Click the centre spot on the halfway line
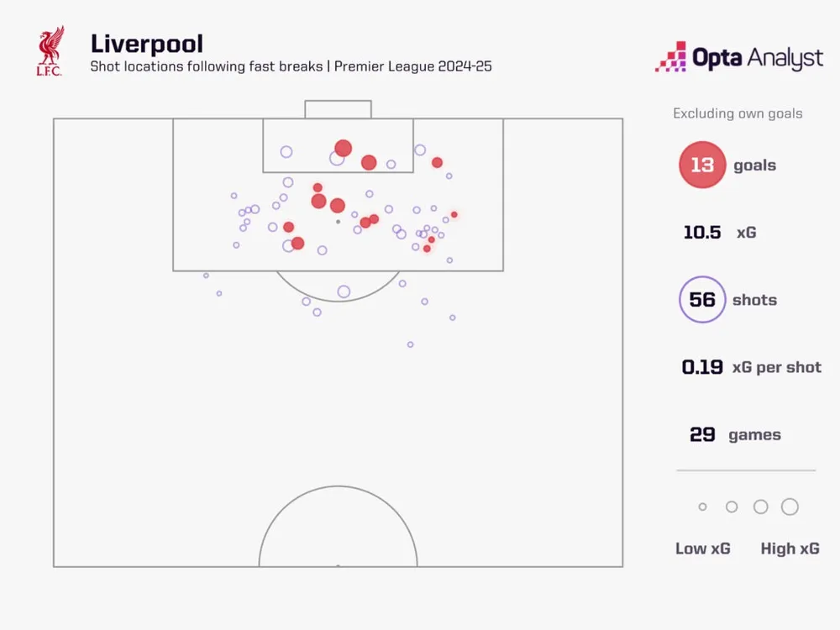This screenshot has height=630, width=840. pos(338,566)
